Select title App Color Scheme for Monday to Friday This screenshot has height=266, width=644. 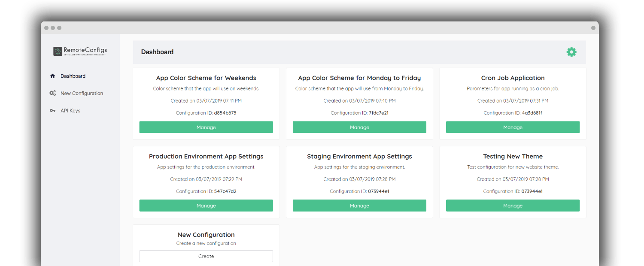(359, 78)
